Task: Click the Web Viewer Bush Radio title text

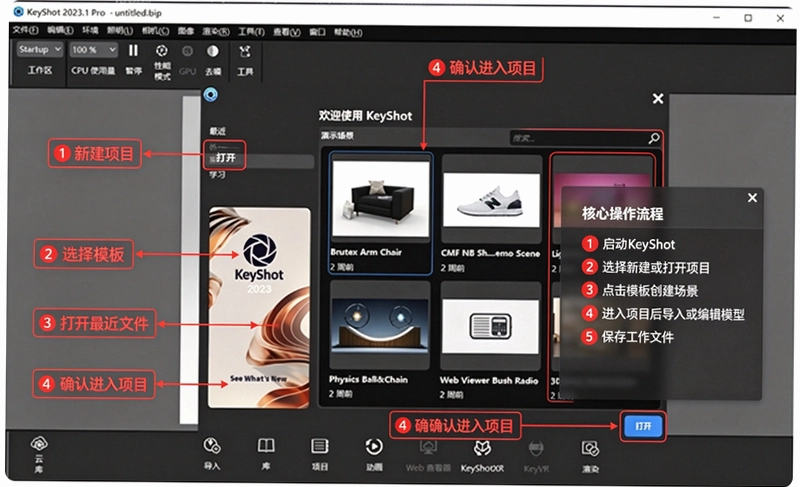Action: tap(489, 380)
